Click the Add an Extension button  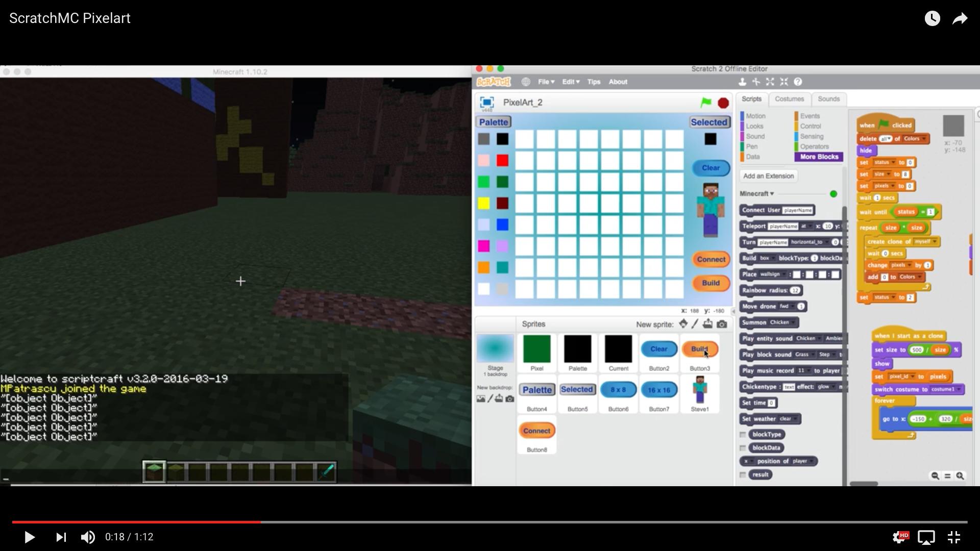click(768, 176)
